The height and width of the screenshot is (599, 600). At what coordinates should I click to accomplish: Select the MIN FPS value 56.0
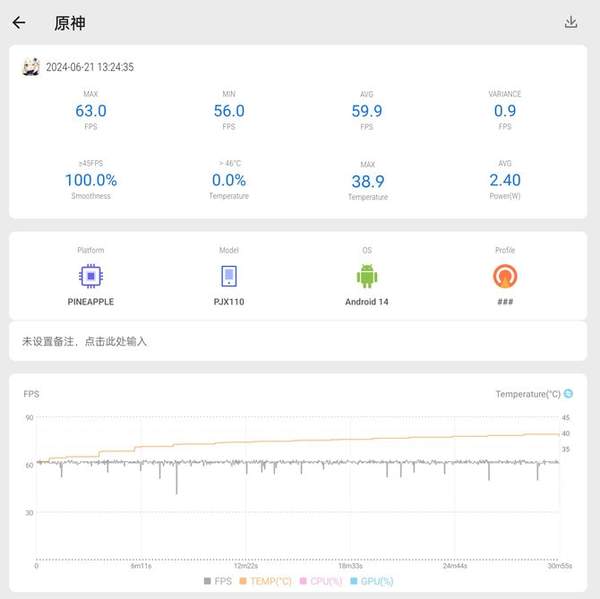pyautogui.click(x=229, y=111)
